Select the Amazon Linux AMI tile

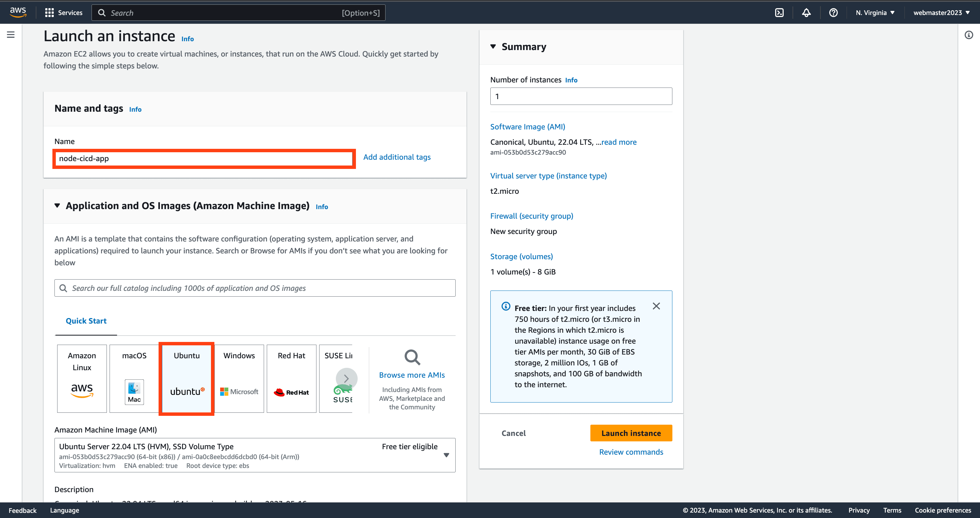(x=82, y=378)
